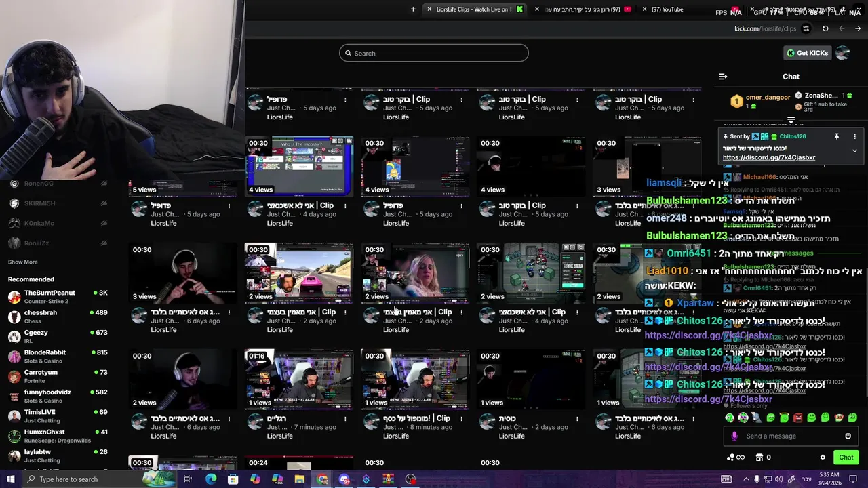
Task: Play the 01:16 duration clip thumbnail
Action: [299, 379]
